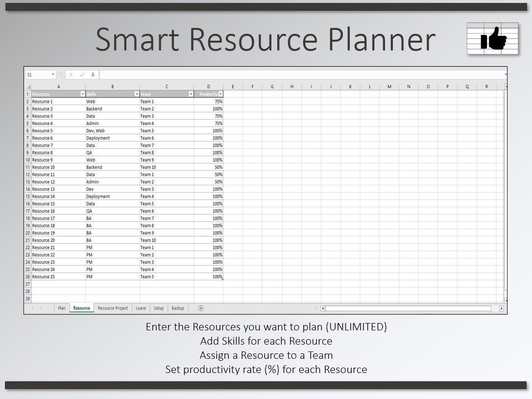Click the left sheet navigation arrow
Viewport: 532px width, 399px height.
[33, 308]
